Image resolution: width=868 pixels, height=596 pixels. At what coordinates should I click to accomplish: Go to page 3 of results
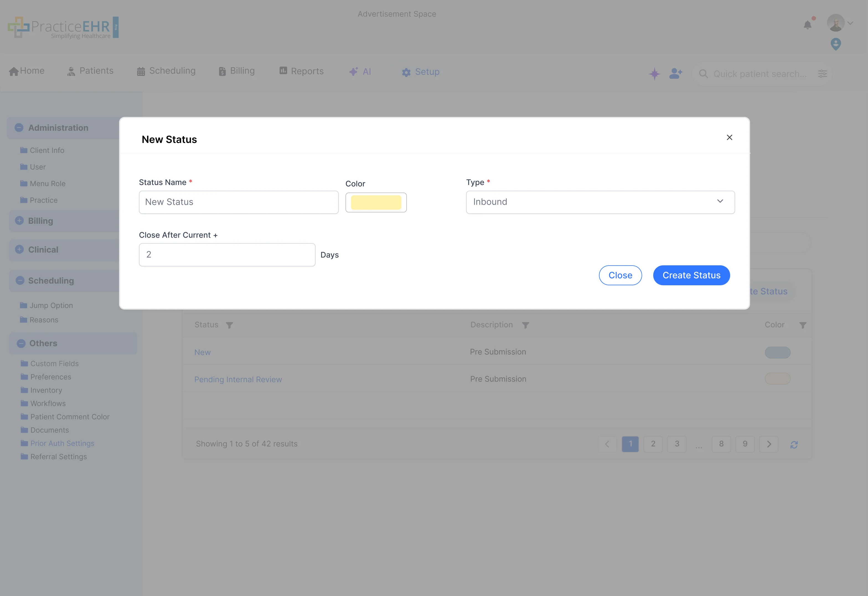676,444
